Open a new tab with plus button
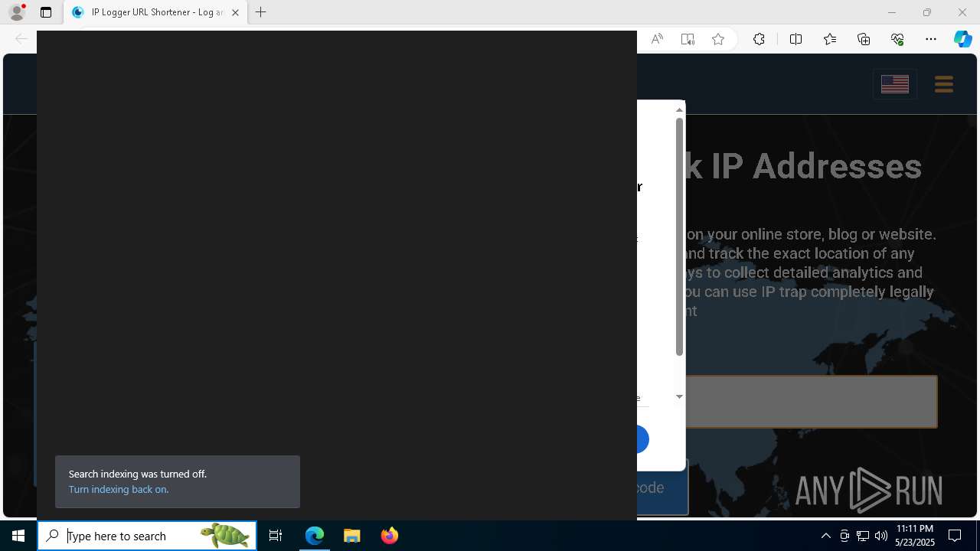This screenshot has height=551, width=980. [261, 12]
